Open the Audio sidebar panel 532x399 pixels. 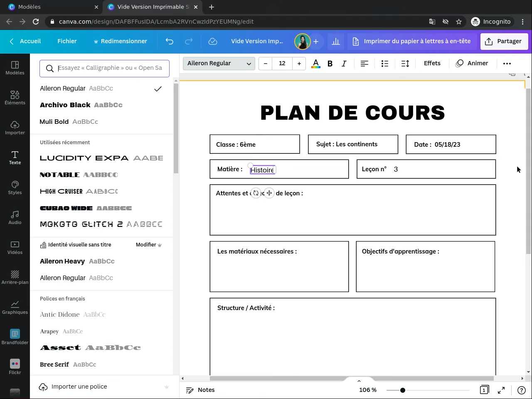(x=15, y=218)
